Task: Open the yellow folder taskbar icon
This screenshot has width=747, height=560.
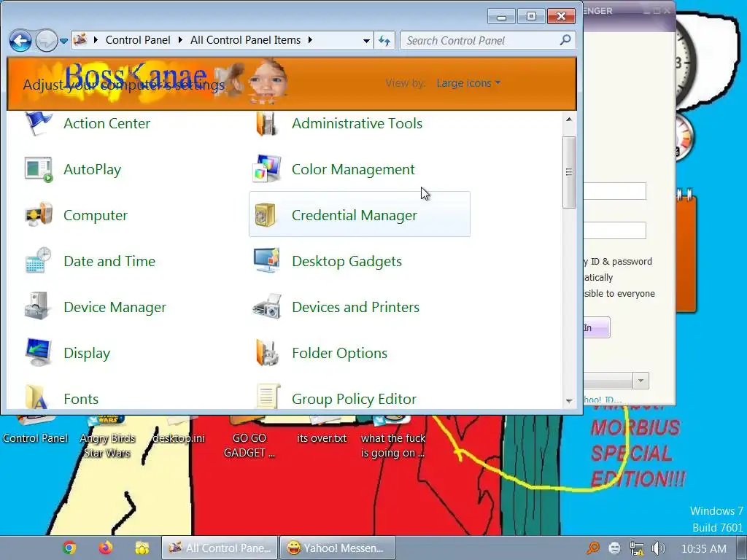Action: [x=142, y=548]
